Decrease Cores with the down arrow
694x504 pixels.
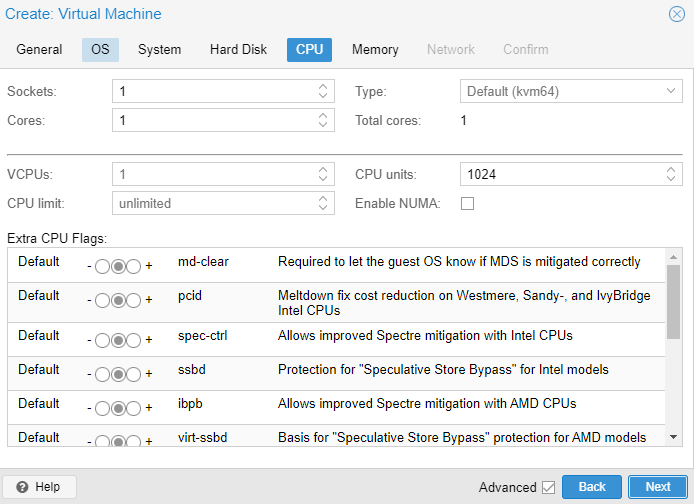pyautogui.click(x=323, y=125)
